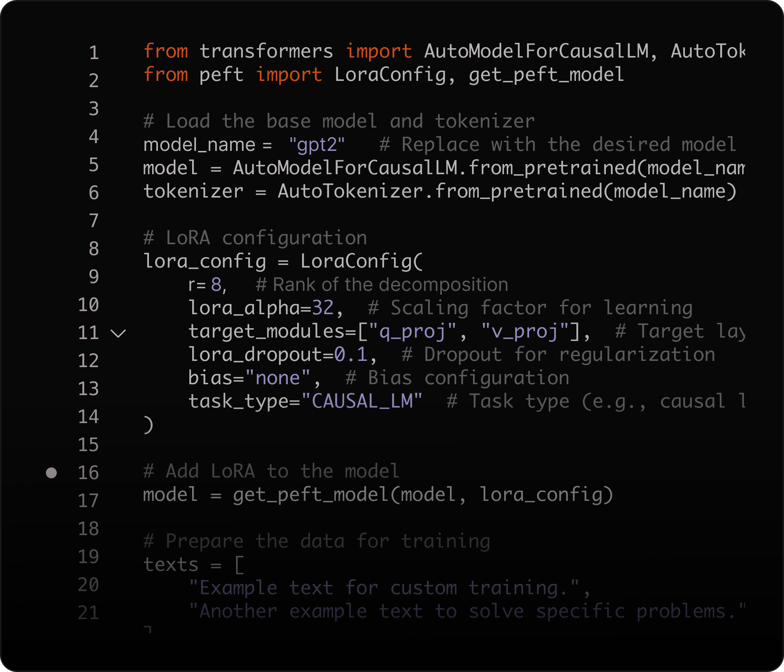Click the lora_dropout value 0.1
Viewport: 784px width, 672px height.
(x=351, y=355)
